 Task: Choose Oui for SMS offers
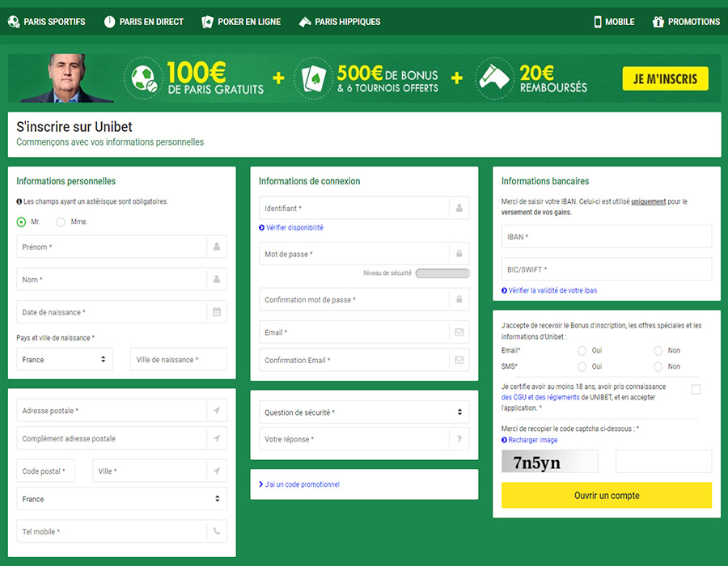(582, 366)
